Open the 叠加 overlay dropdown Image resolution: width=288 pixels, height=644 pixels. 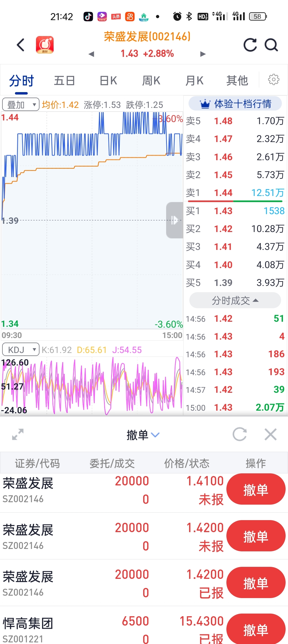point(21,104)
